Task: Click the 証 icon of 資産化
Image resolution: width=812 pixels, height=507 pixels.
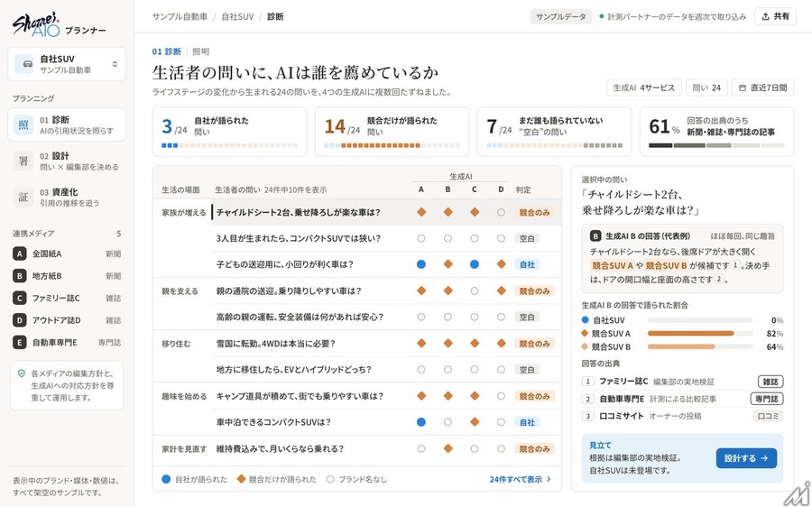Action: pyautogui.click(x=23, y=197)
